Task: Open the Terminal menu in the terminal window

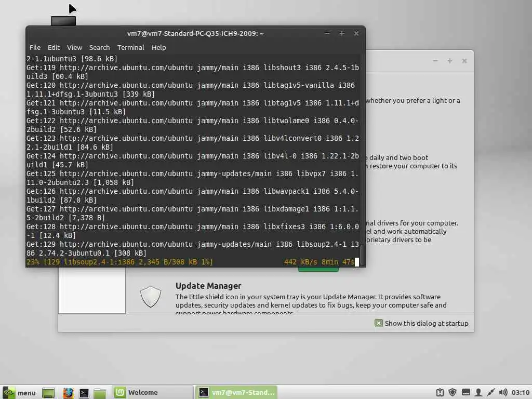Action: 130,47
